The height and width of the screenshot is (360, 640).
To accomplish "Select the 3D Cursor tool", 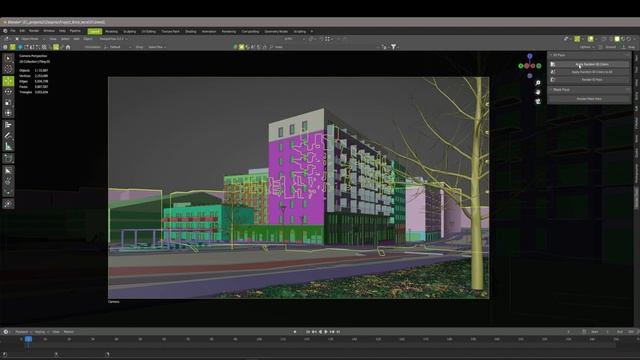I will 8,69.
